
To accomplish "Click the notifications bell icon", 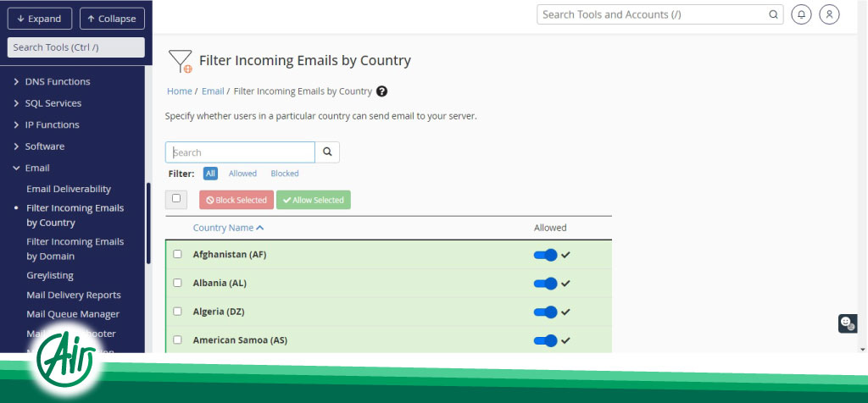I will [801, 14].
